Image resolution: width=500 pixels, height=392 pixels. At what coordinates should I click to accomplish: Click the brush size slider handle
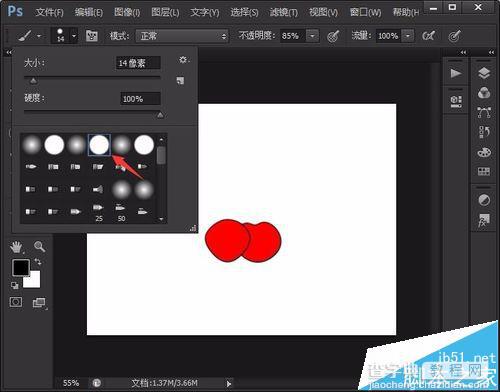pos(33,80)
